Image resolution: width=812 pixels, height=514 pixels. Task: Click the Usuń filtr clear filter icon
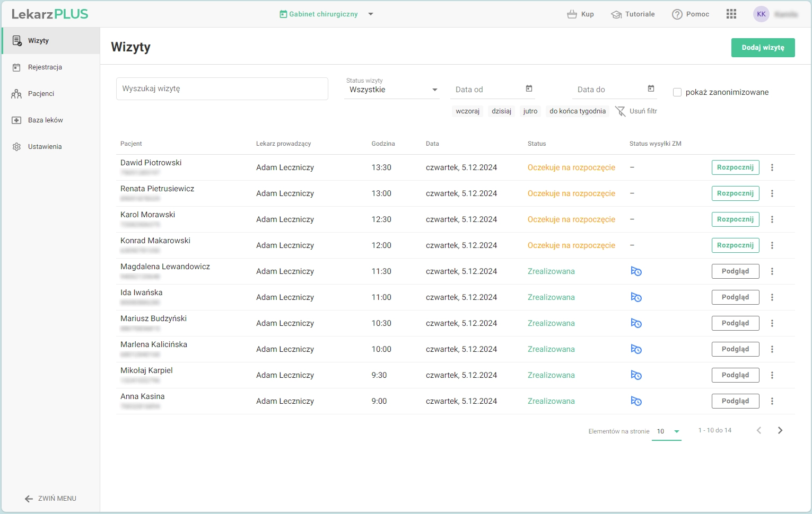(x=620, y=111)
